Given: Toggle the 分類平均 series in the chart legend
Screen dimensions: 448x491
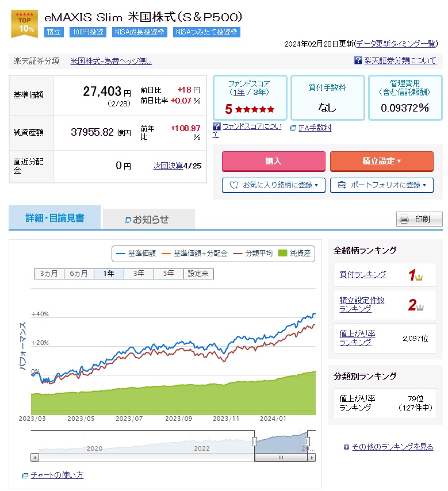Looking at the screenshot, I should tap(253, 254).
